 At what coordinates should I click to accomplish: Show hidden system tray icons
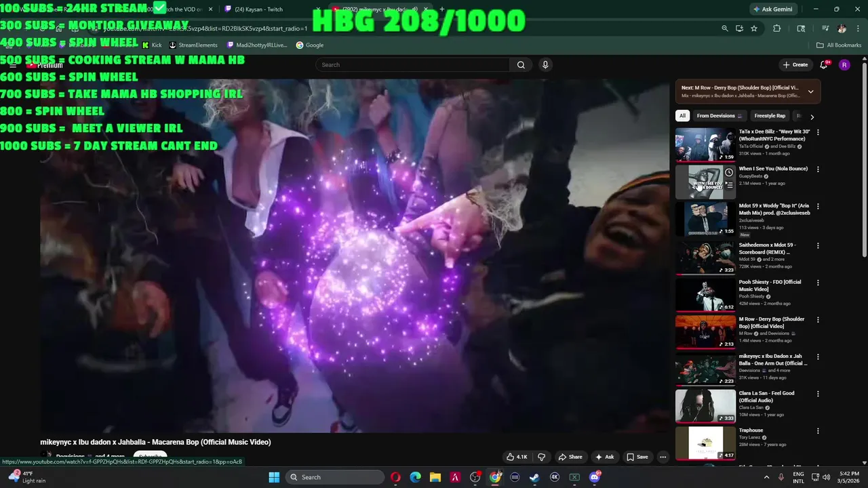[766, 477]
